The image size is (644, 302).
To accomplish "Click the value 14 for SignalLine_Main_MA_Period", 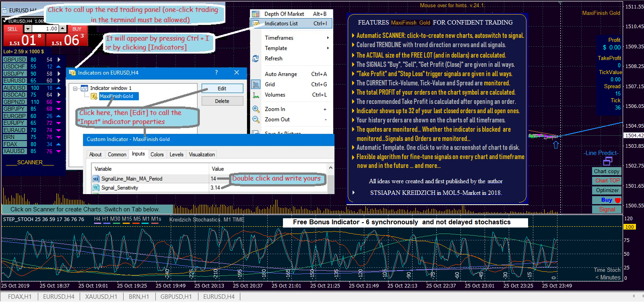I will tap(213, 179).
